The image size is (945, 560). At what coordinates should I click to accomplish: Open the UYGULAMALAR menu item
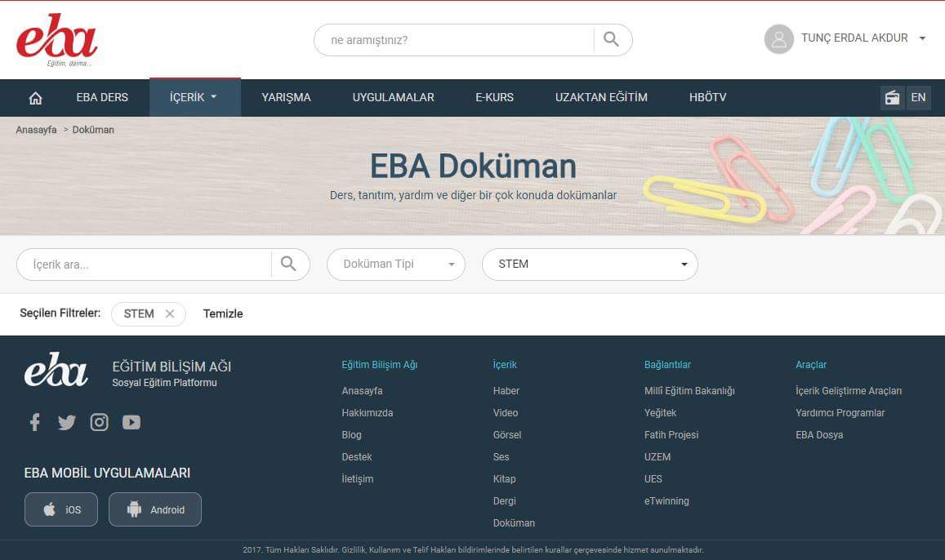pos(393,97)
